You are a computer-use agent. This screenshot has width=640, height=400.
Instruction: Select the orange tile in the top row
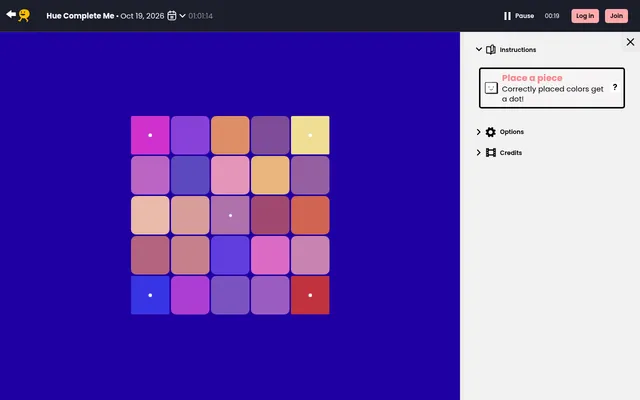point(230,135)
